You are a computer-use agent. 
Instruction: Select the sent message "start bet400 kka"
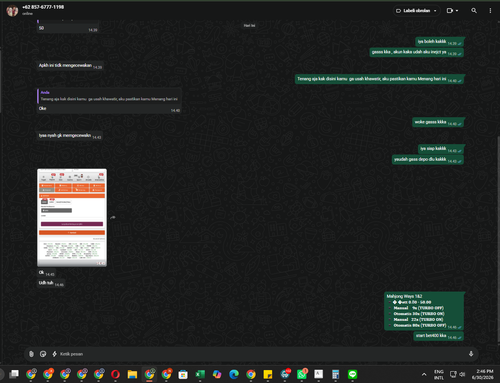[439, 336]
